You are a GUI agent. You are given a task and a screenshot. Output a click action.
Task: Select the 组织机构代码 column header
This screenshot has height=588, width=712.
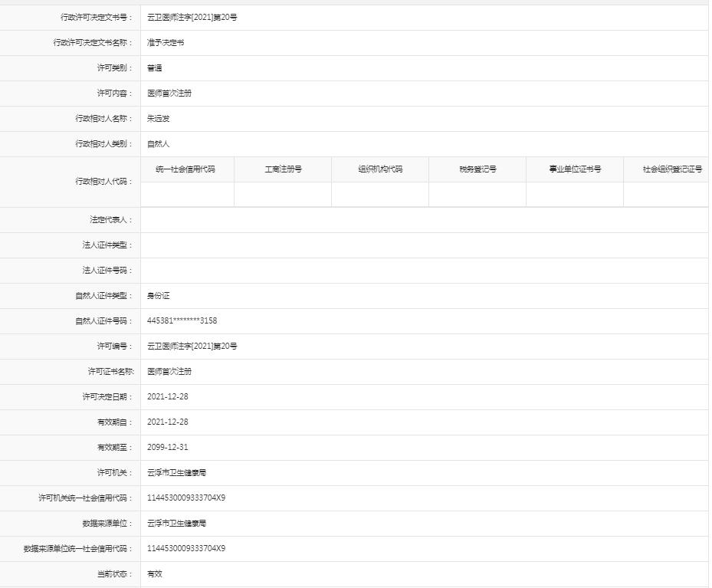point(379,169)
